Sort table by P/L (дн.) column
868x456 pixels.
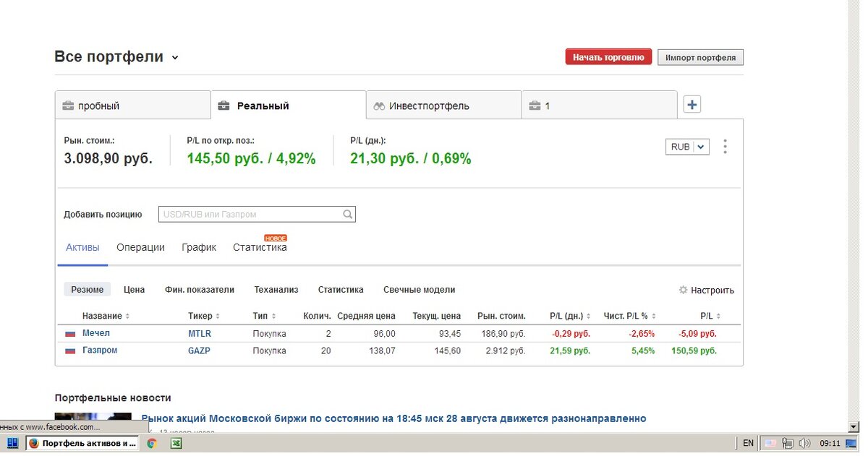(570, 316)
